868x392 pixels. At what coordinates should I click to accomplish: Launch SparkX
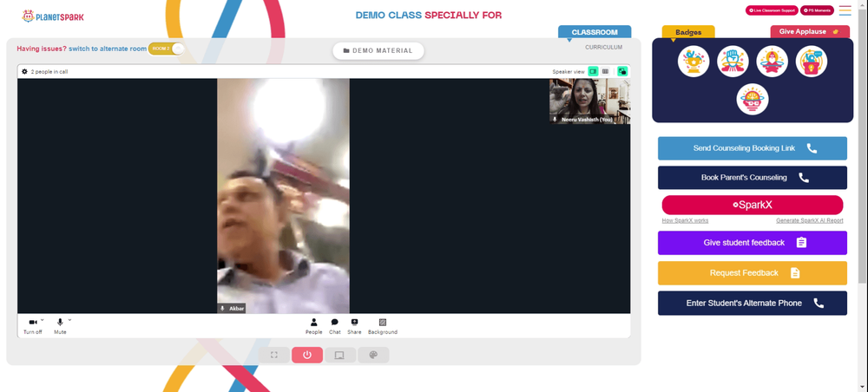click(753, 205)
